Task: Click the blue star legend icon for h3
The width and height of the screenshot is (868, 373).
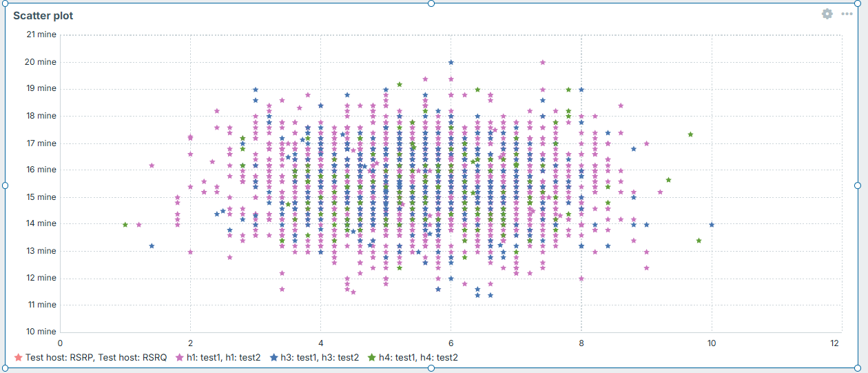Action: pyautogui.click(x=273, y=357)
